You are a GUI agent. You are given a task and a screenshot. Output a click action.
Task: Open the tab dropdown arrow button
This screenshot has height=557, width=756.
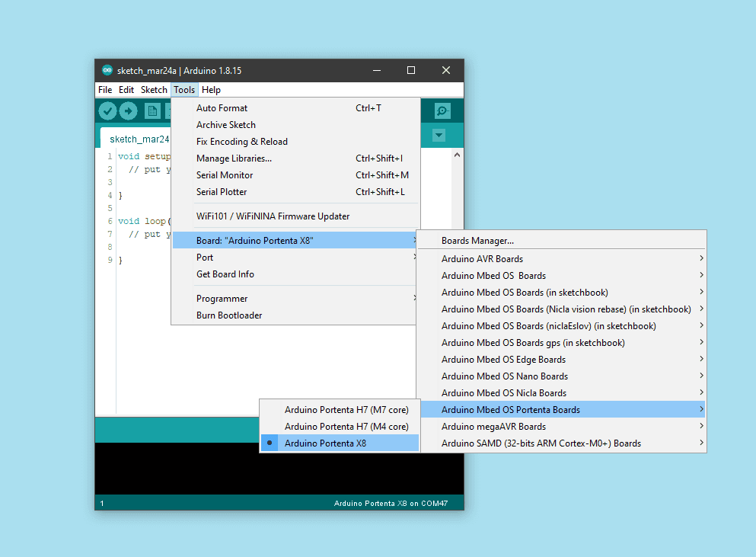[x=439, y=135]
